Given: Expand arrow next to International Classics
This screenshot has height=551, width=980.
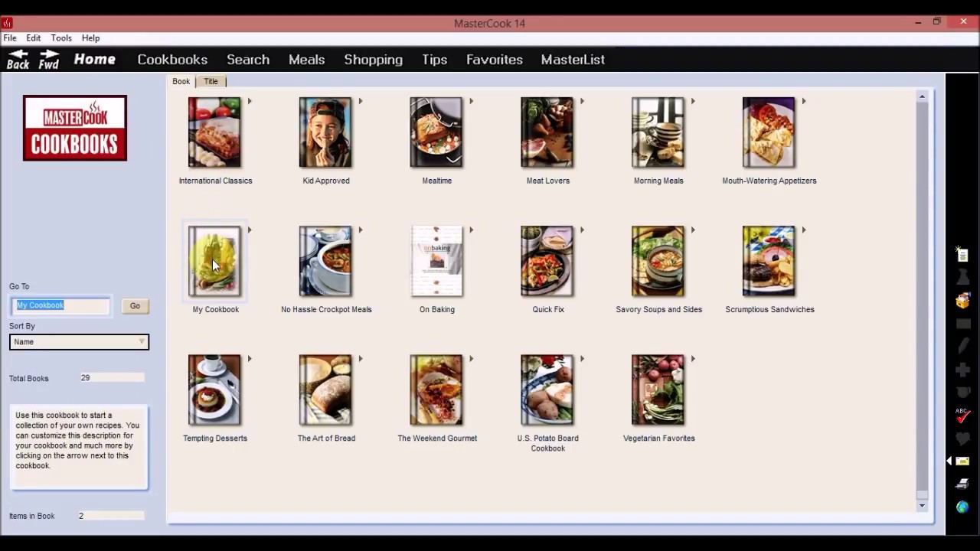Looking at the screenshot, I should [x=250, y=101].
